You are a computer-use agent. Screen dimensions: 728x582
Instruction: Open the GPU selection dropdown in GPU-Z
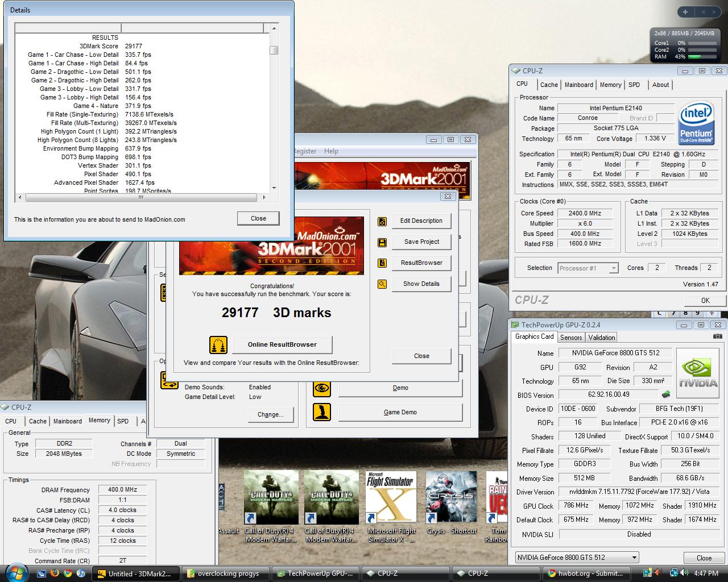[x=577, y=558]
